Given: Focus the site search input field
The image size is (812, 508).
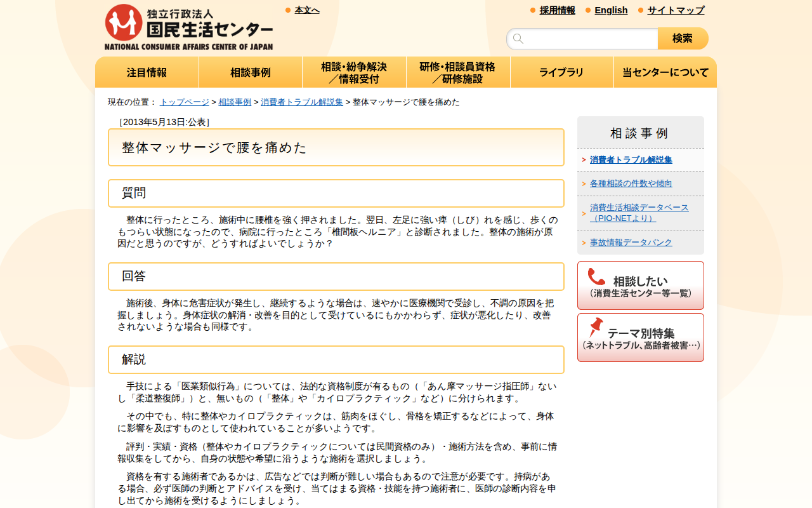Looking at the screenshot, I should click(582, 39).
